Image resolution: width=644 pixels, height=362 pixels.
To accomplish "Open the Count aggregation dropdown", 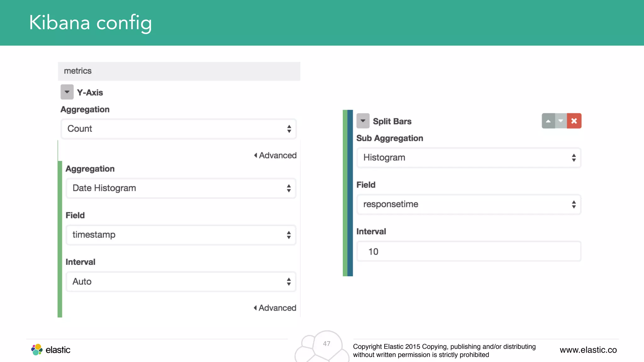I will 179,129.
